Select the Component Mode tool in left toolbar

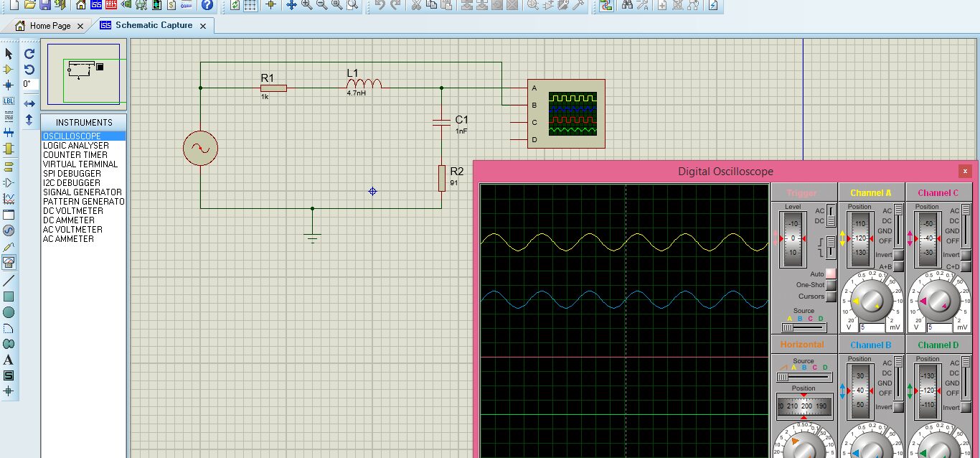tap(9, 70)
